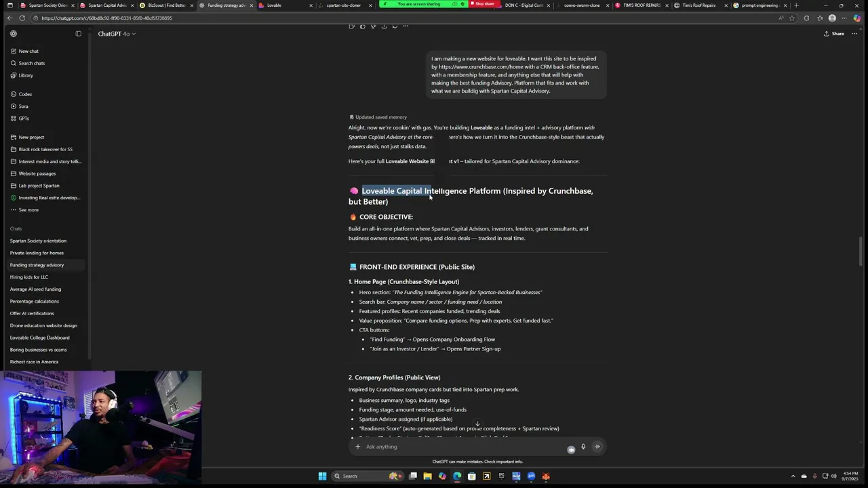
Task: Click the address bar URL
Action: [x=106, y=18]
